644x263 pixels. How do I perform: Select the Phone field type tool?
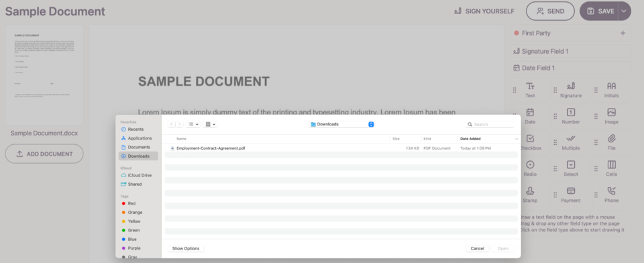click(x=611, y=195)
